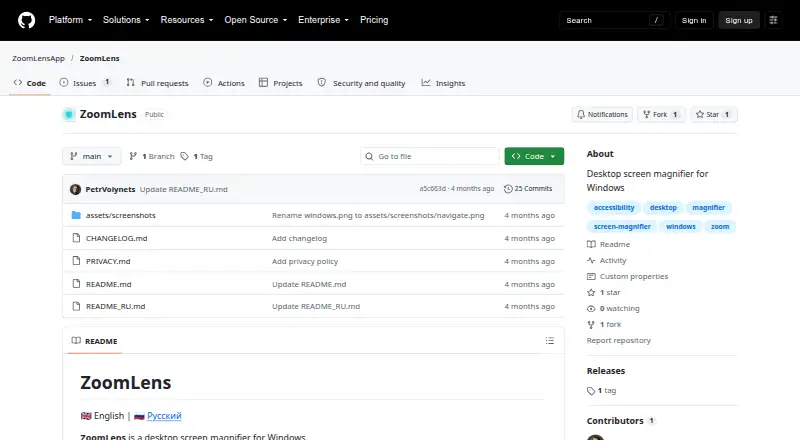The height and width of the screenshot is (440, 800).
Task: Expand the Solutions menu
Action: tap(126, 20)
